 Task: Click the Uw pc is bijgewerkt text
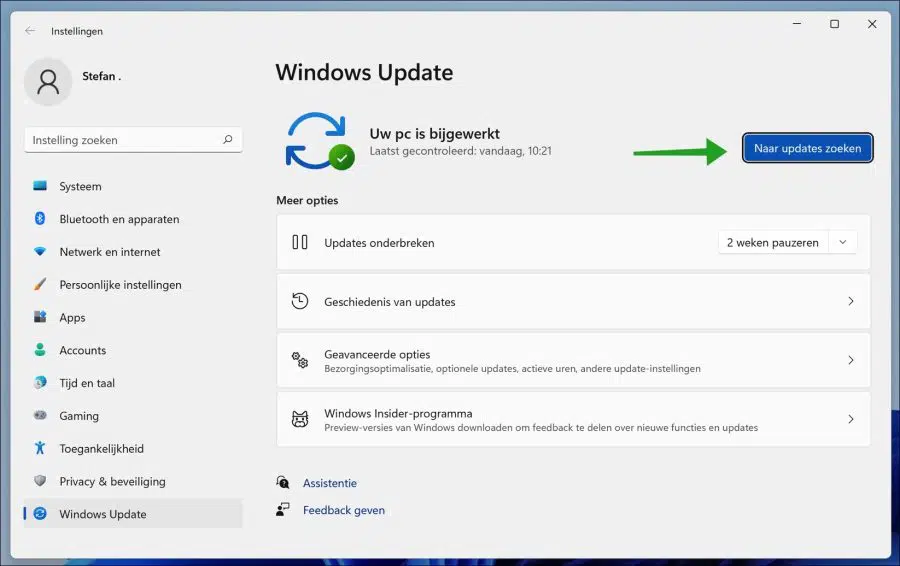click(x=435, y=133)
